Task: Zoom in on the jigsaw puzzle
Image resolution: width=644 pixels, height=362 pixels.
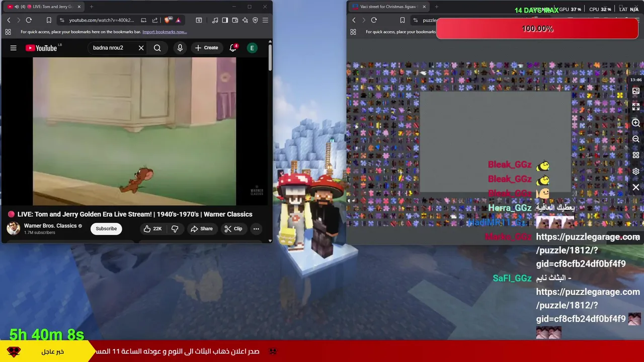Action: 636,123
